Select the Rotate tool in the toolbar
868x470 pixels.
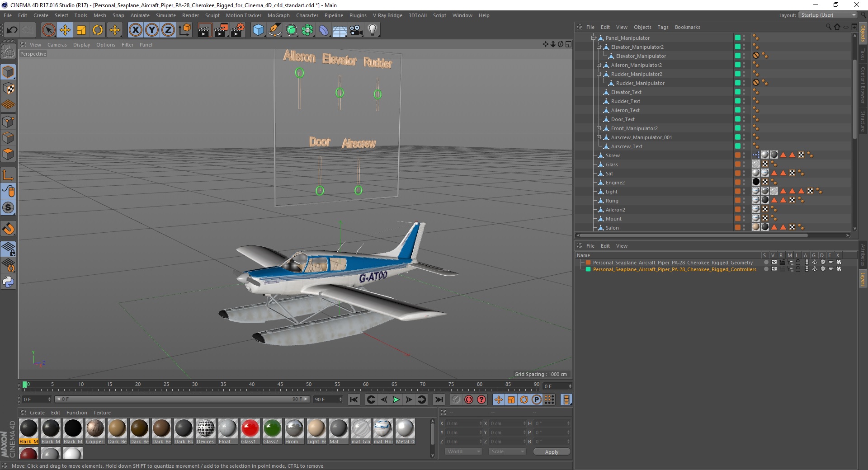point(98,30)
